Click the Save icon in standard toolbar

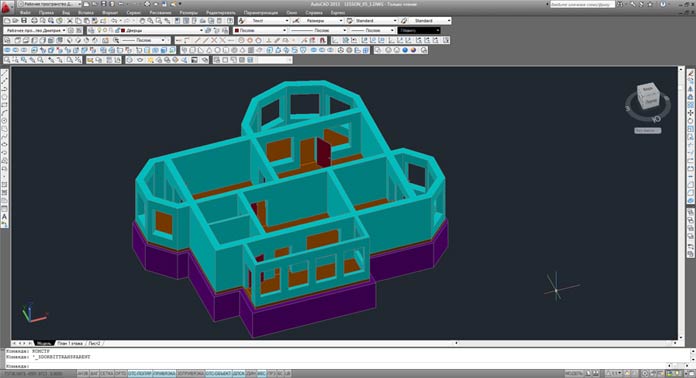pos(24,21)
